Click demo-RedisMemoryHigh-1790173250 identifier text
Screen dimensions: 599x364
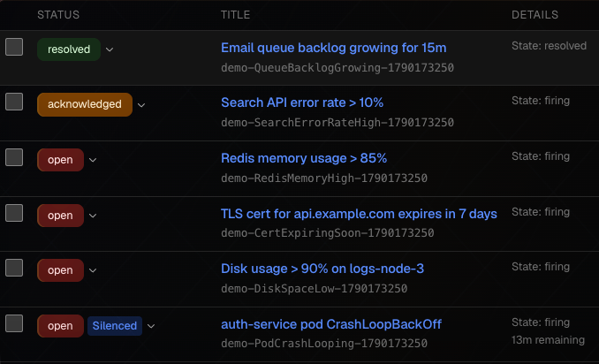324,178
